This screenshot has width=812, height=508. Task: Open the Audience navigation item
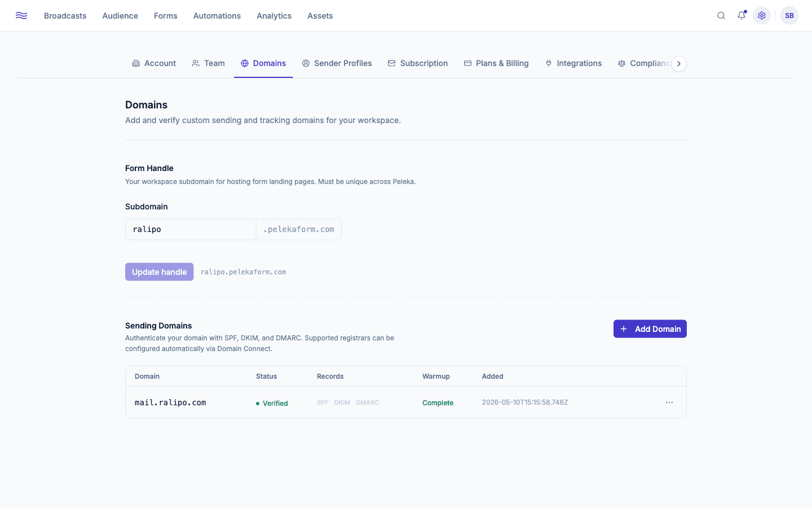120,16
